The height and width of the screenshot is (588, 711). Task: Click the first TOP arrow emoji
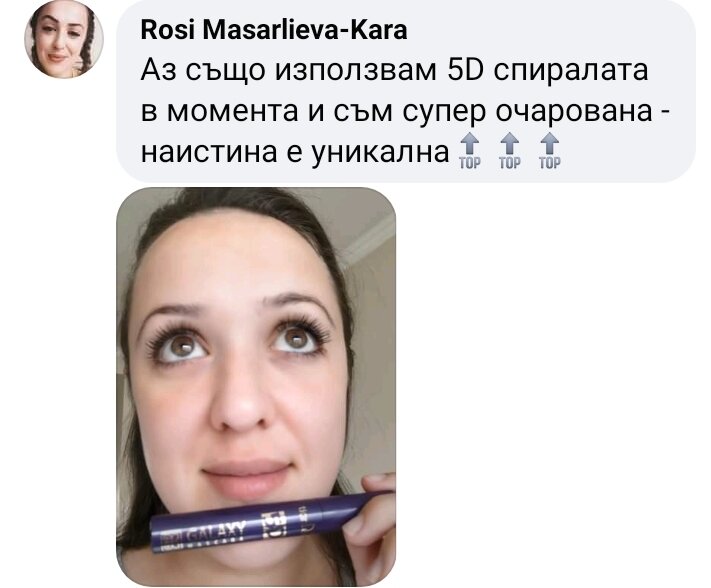(469, 151)
